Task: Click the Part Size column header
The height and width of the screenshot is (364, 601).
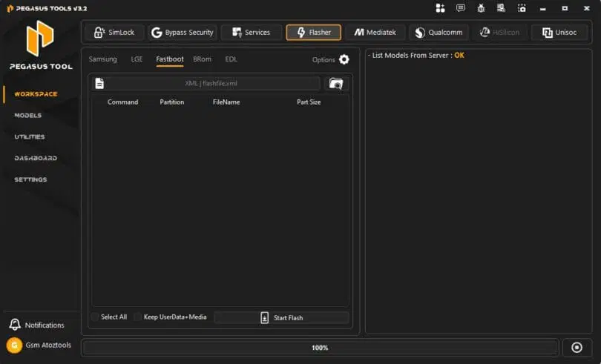Action: (309, 102)
